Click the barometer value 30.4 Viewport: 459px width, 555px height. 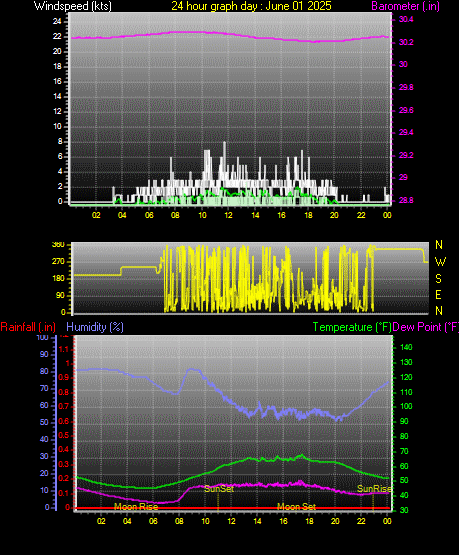[x=406, y=19]
